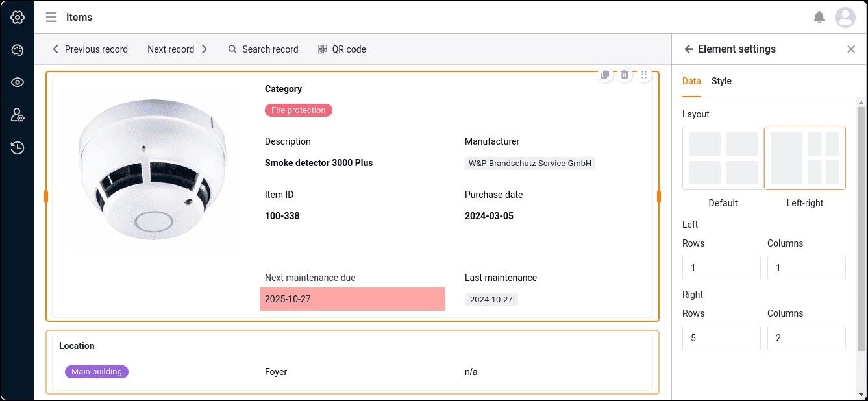Open the notifications bell

(x=819, y=18)
